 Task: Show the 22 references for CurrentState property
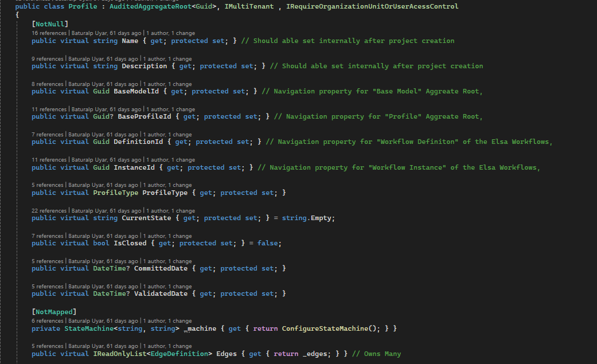point(49,210)
